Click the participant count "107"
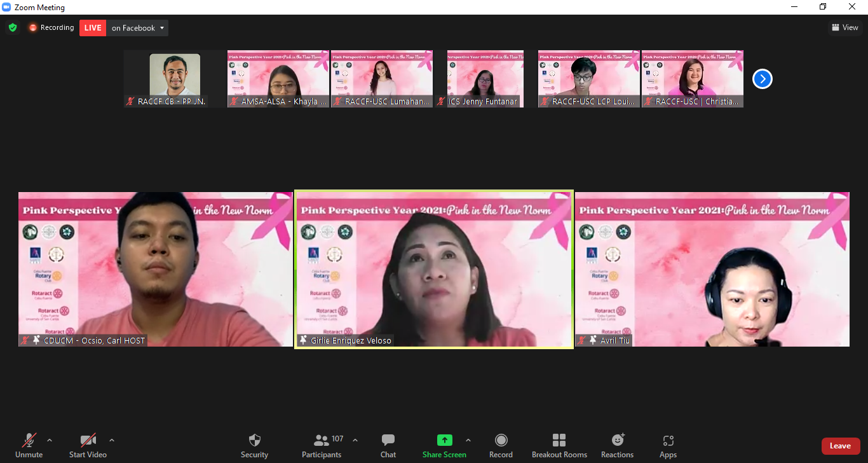The image size is (868, 463). [x=337, y=439]
